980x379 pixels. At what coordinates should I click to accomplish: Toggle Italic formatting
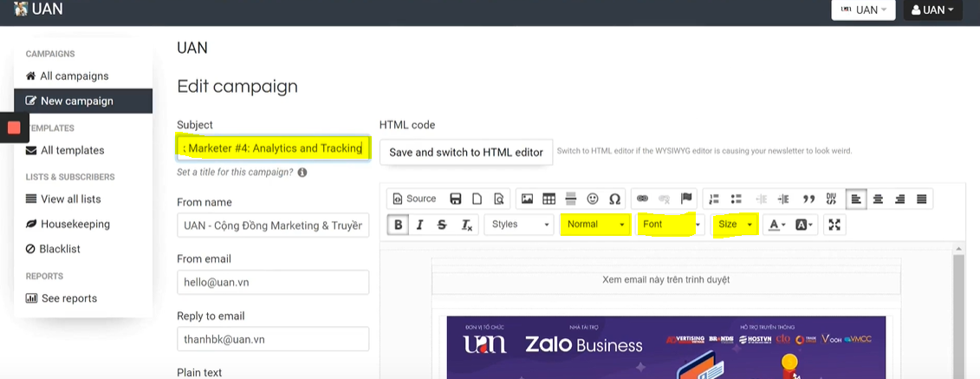point(420,225)
